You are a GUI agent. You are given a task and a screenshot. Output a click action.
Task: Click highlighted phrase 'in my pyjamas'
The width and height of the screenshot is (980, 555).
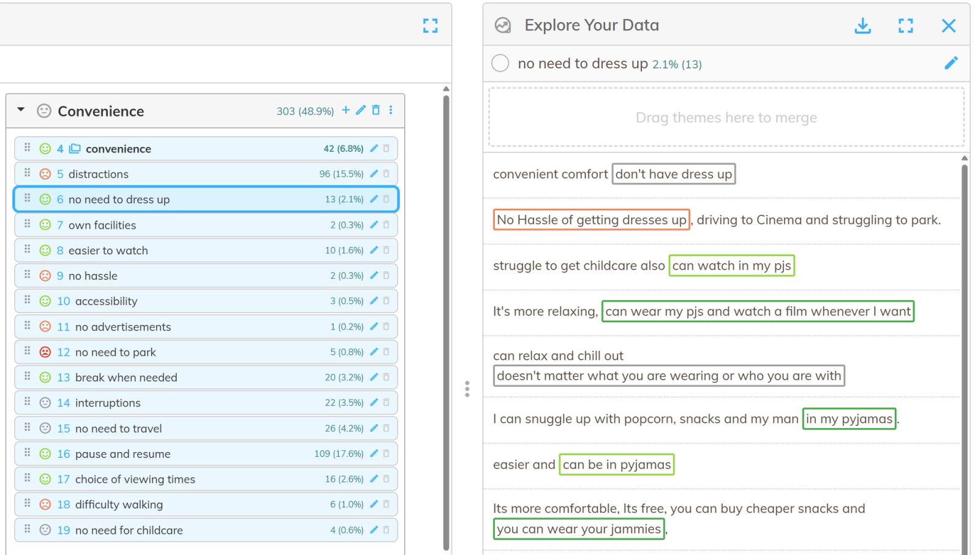pyautogui.click(x=849, y=418)
